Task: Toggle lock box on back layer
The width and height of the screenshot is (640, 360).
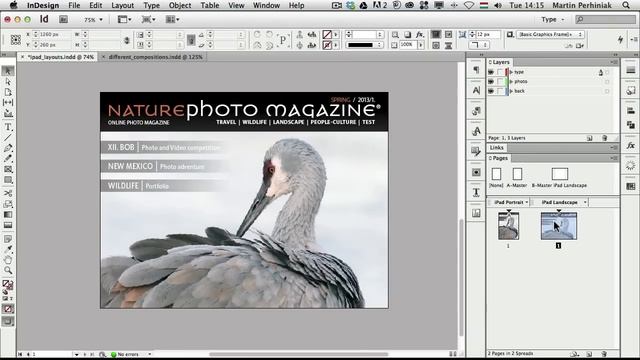Action: click(500, 91)
